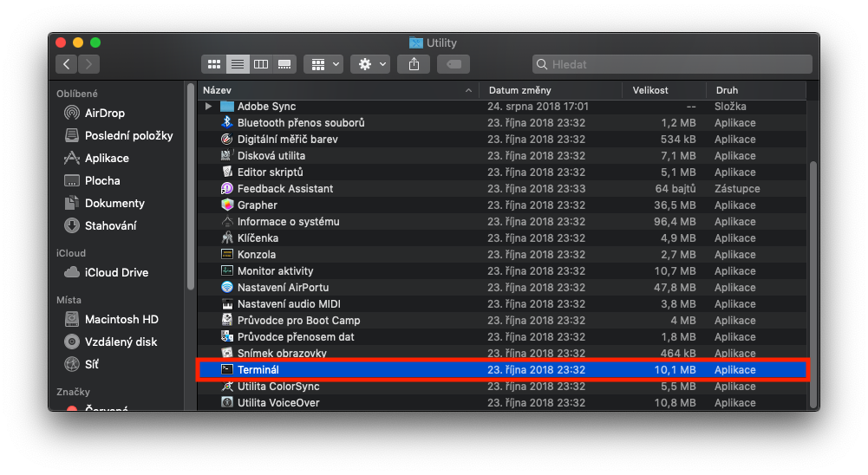This screenshot has height=475, width=868.
Task: Click the 47,8 MB size value
Action: pos(675,287)
